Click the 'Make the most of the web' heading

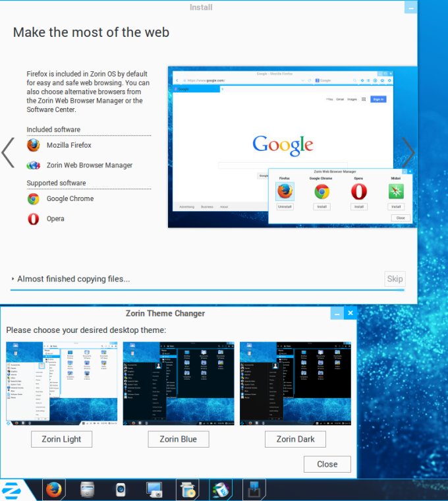91,32
